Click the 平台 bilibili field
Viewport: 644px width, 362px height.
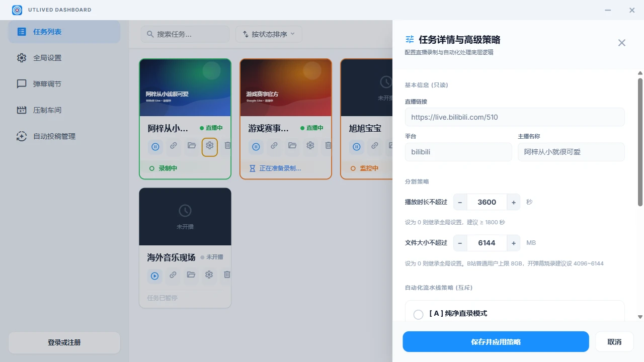pos(458,152)
